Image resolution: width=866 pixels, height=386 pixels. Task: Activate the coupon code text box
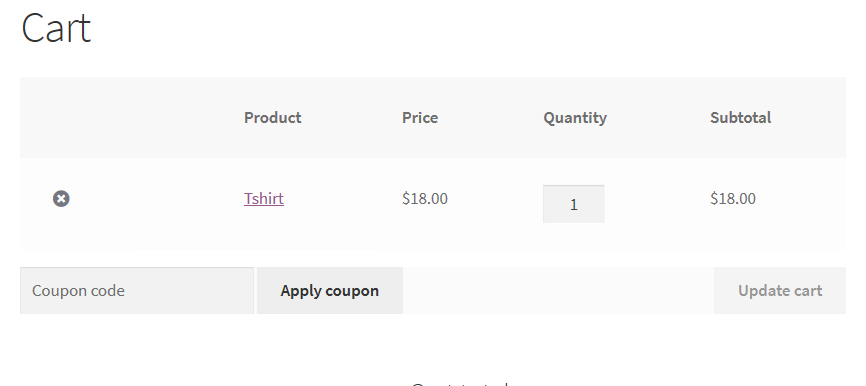[x=137, y=290]
